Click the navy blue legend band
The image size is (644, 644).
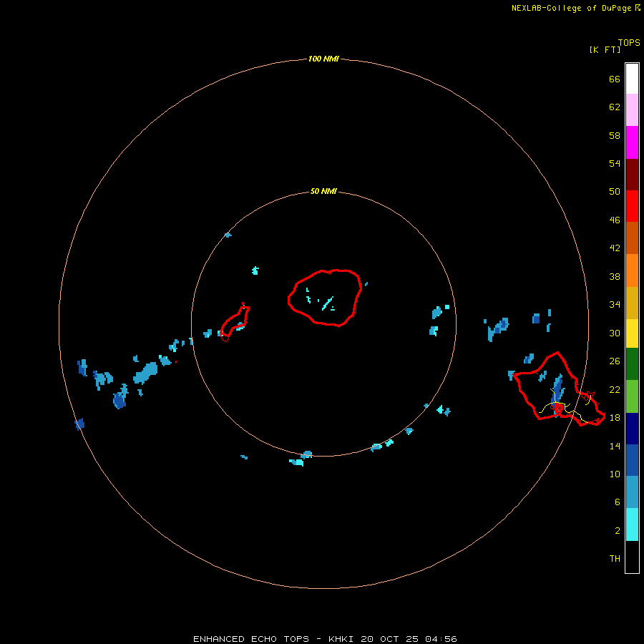coord(632,429)
